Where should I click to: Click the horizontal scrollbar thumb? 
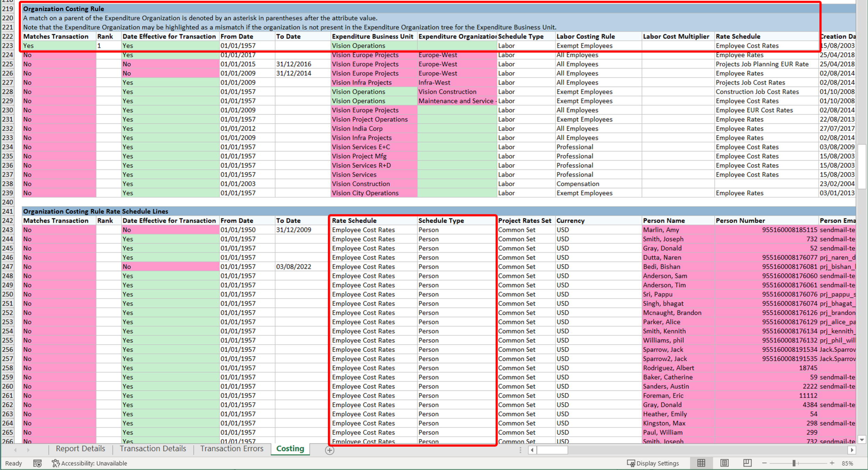552,450
